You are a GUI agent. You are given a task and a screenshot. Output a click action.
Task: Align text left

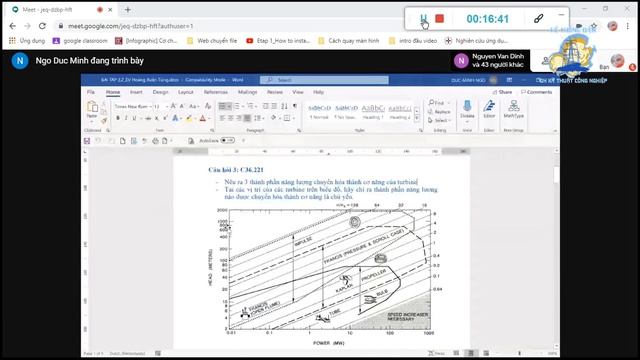[x=222, y=118]
